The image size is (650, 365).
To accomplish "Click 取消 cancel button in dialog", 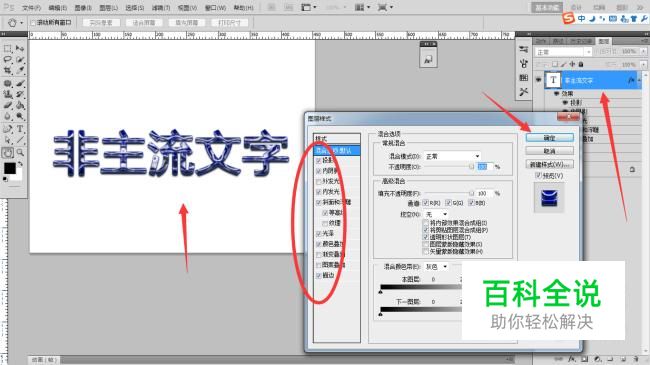I will tap(549, 151).
